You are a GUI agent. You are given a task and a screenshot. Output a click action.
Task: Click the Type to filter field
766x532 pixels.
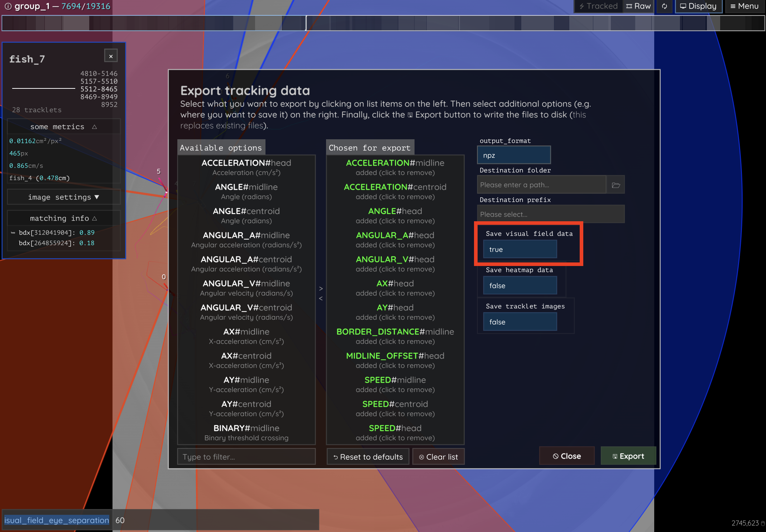click(246, 457)
